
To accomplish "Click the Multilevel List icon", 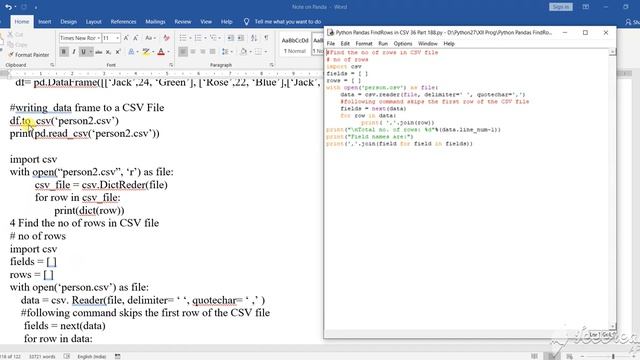I will [213, 38].
